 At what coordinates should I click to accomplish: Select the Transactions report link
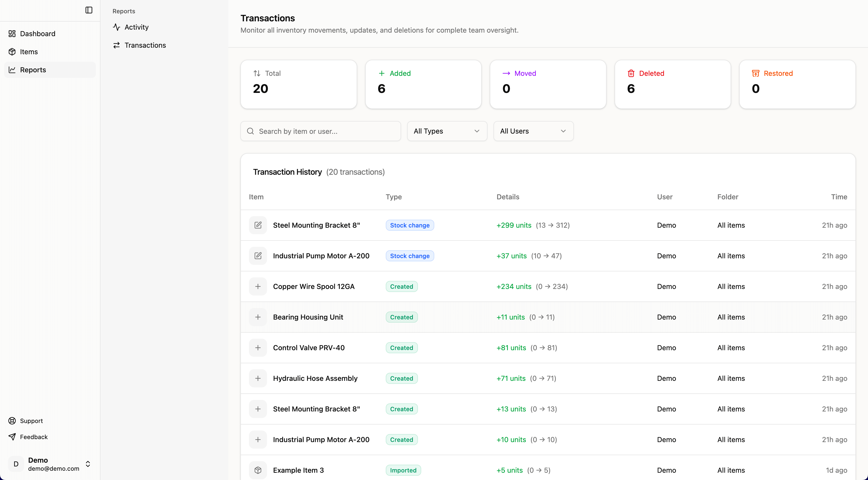click(145, 45)
